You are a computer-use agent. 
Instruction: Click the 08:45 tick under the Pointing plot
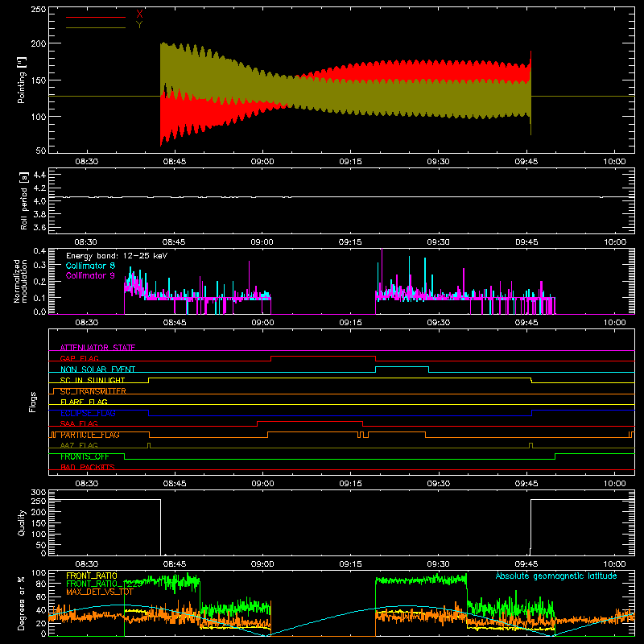click(x=175, y=162)
